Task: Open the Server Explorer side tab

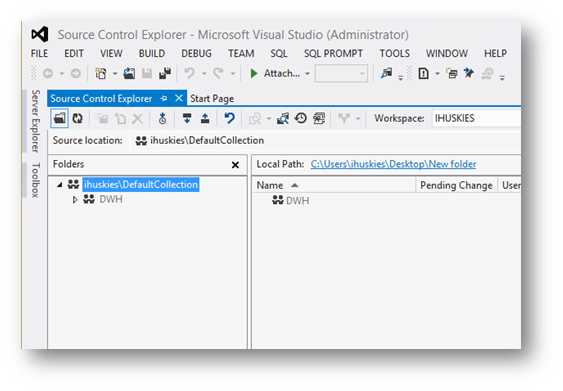Action: (35, 121)
